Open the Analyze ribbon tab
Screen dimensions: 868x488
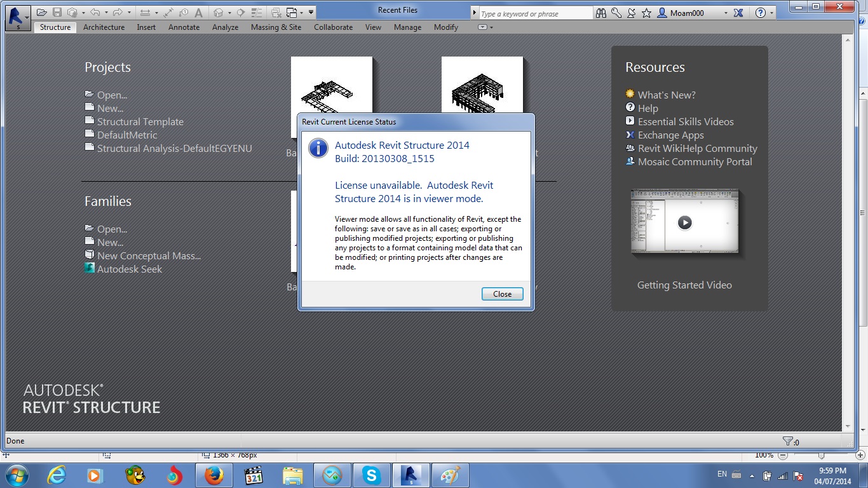tap(225, 27)
